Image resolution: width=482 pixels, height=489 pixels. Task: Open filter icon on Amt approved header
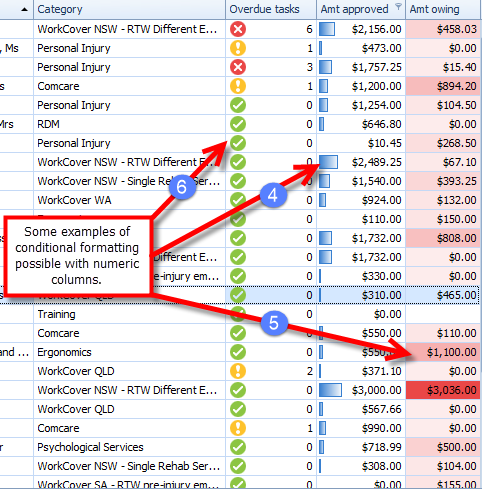coord(398,6)
